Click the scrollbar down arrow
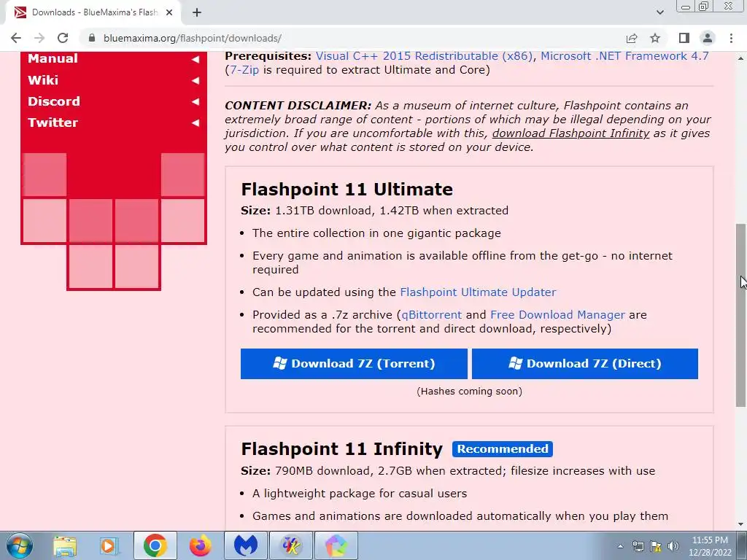 (x=741, y=524)
